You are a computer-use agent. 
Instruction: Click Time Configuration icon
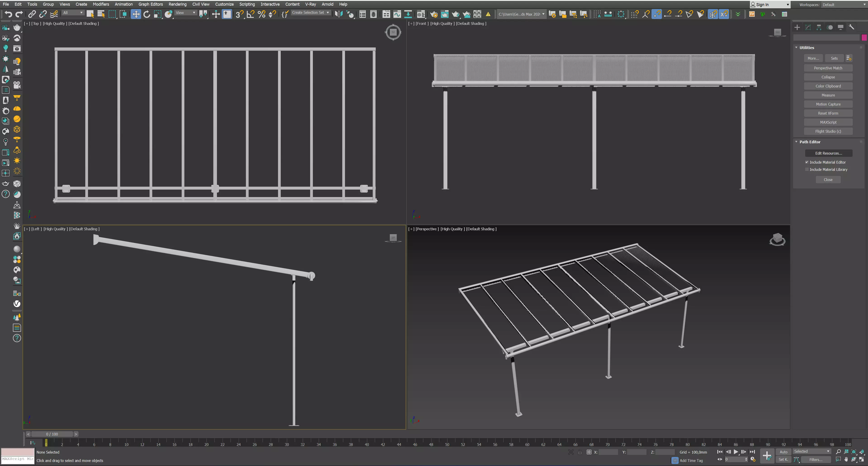click(753, 460)
